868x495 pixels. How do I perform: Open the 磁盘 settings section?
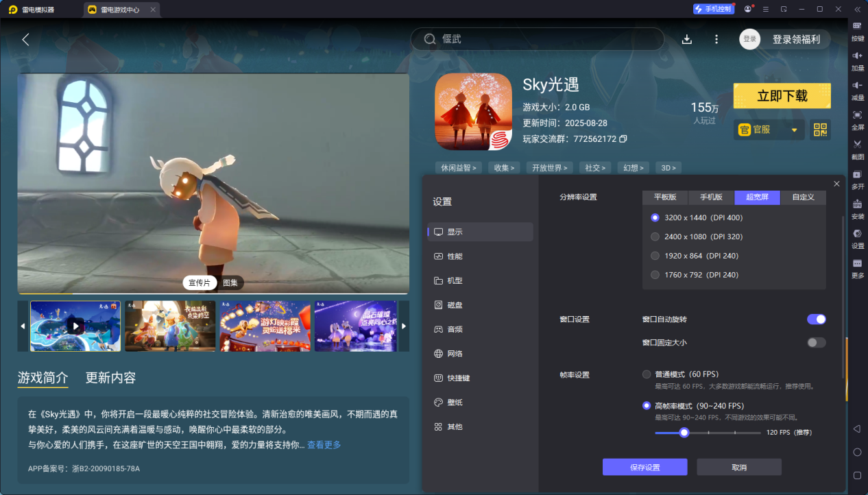coord(480,305)
